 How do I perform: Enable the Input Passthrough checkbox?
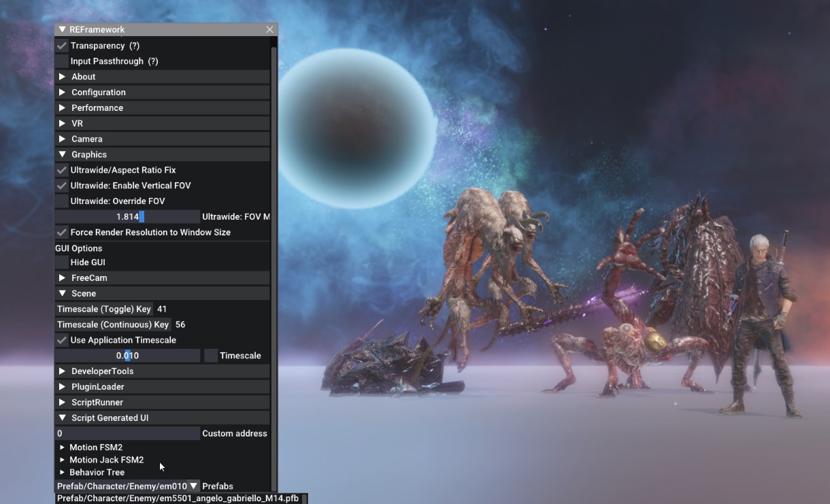click(x=62, y=61)
